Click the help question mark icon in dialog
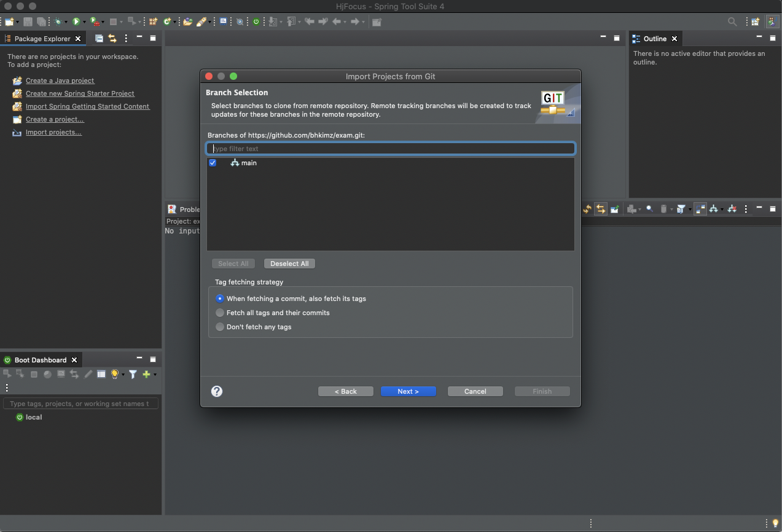Screen dimensions: 782x532 [x=217, y=391]
